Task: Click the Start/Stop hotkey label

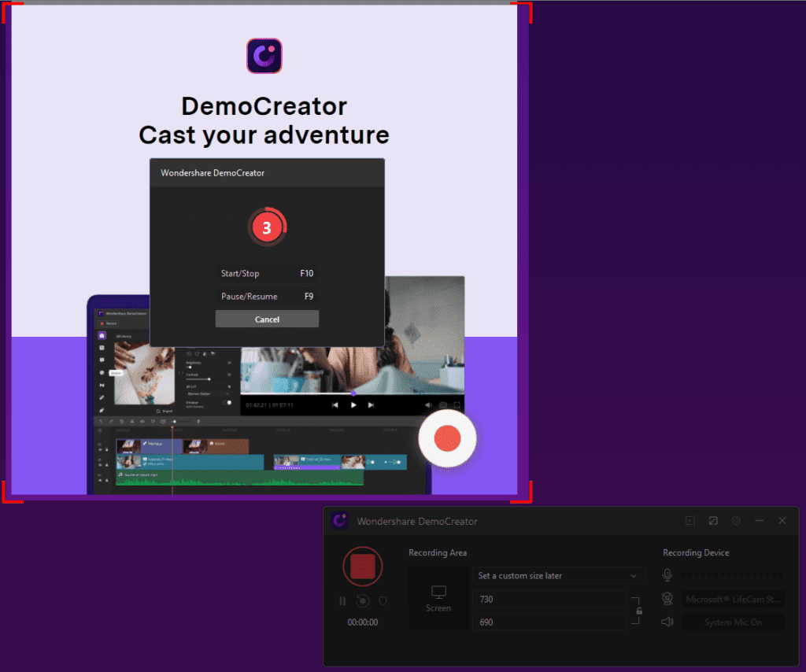Action: pos(240,273)
